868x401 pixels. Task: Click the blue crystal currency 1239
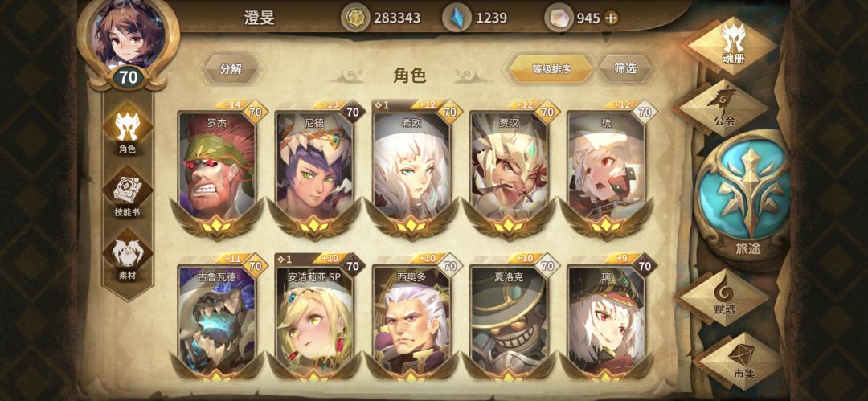pos(476,18)
